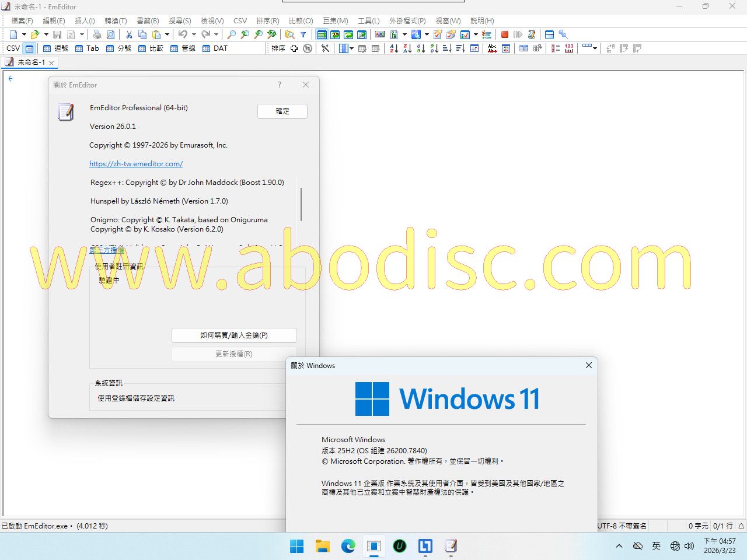
Task: Click the Copy icon in toolbar
Action: (142, 34)
